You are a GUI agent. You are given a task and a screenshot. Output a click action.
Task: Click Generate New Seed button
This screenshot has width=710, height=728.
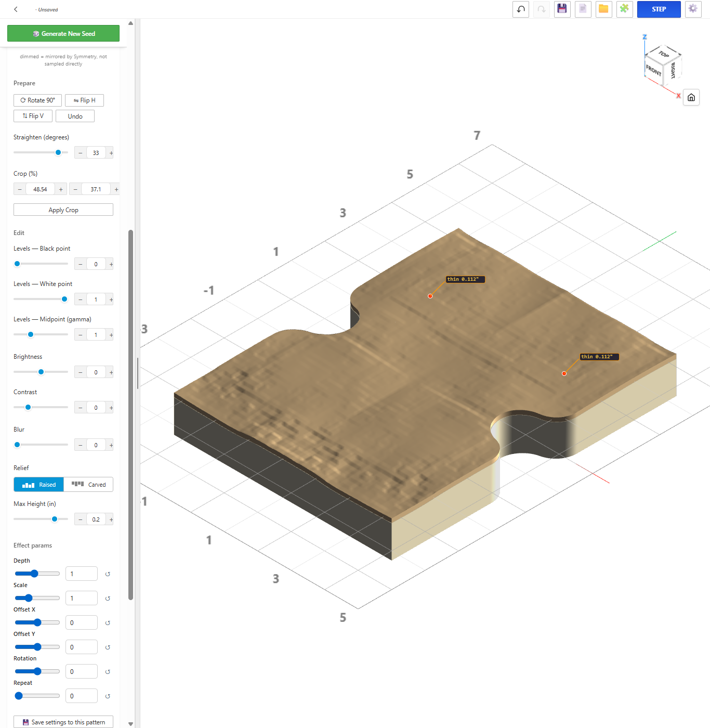tap(63, 33)
